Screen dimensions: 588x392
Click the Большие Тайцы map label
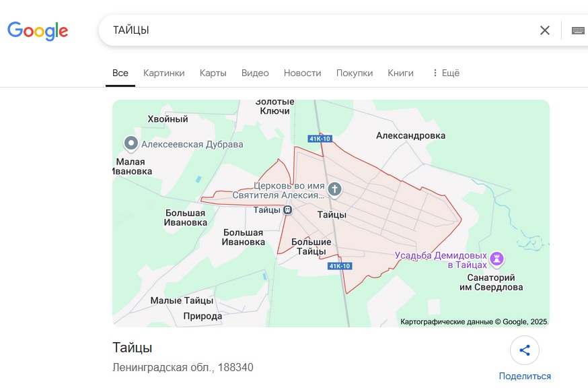point(311,247)
